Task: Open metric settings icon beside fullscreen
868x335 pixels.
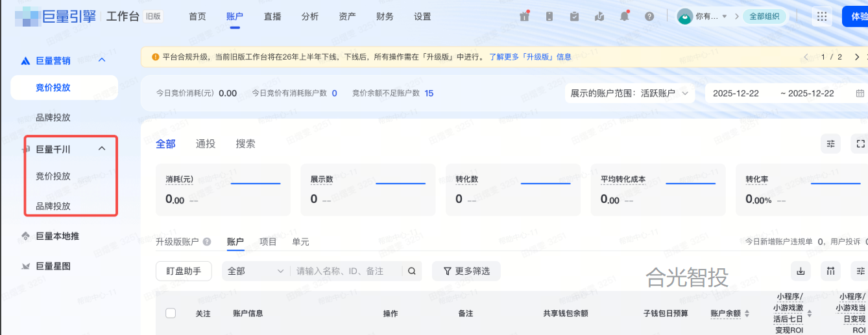Action: click(x=831, y=143)
